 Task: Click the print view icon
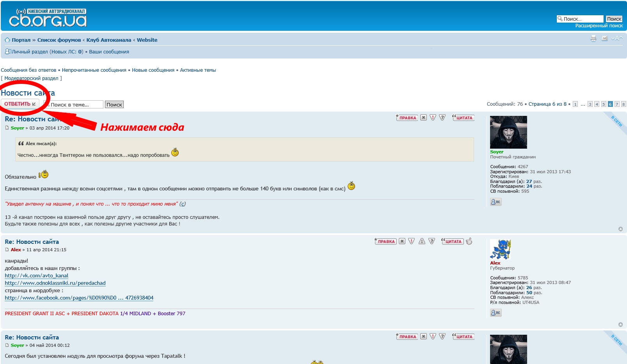pos(593,39)
